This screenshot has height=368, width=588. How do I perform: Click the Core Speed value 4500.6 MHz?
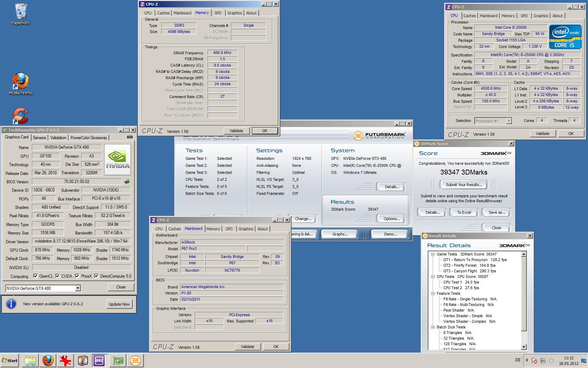[491, 89]
